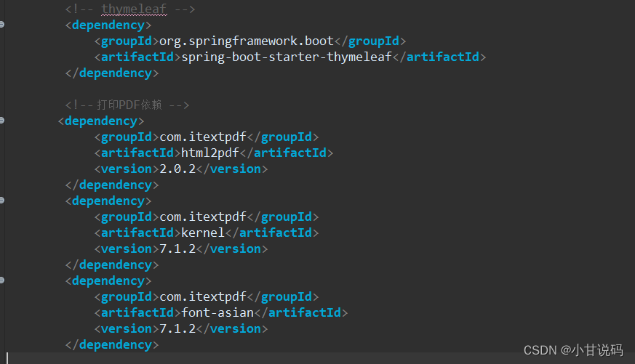The width and height of the screenshot is (635, 364).
Task: Click com.itextpdf groupId above html2pdf
Action: click(203, 137)
